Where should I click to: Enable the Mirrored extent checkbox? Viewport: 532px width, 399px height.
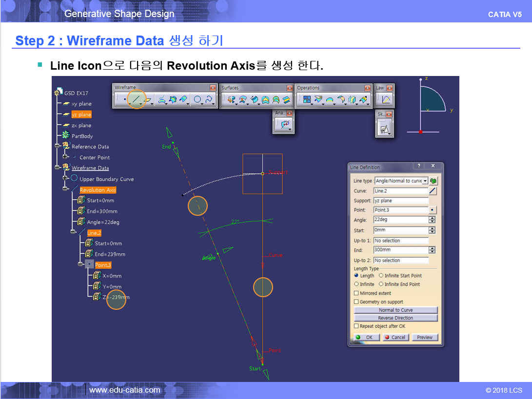(356, 293)
